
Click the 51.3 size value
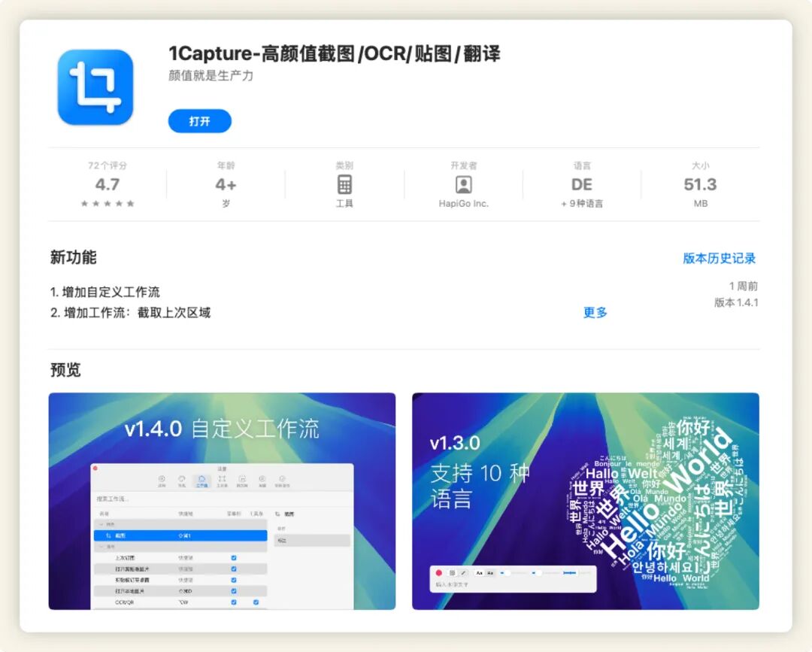[x=700, y=184]
